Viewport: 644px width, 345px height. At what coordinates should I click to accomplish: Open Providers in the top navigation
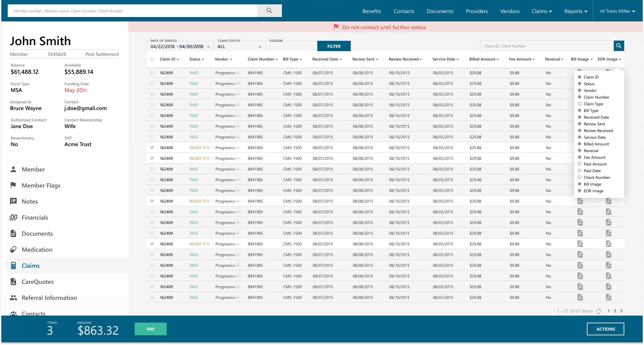tap(477, 11)
